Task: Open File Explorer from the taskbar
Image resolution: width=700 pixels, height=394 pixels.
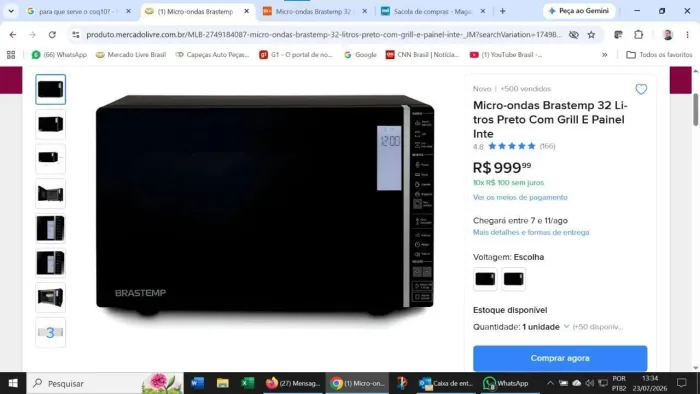Action: pyautogui.click(x=222, y=383)
